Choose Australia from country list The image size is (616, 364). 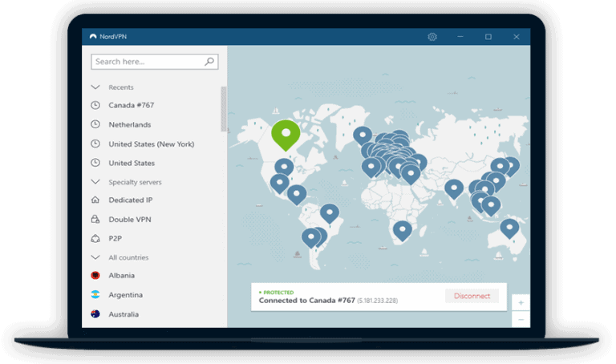point(124,314)
